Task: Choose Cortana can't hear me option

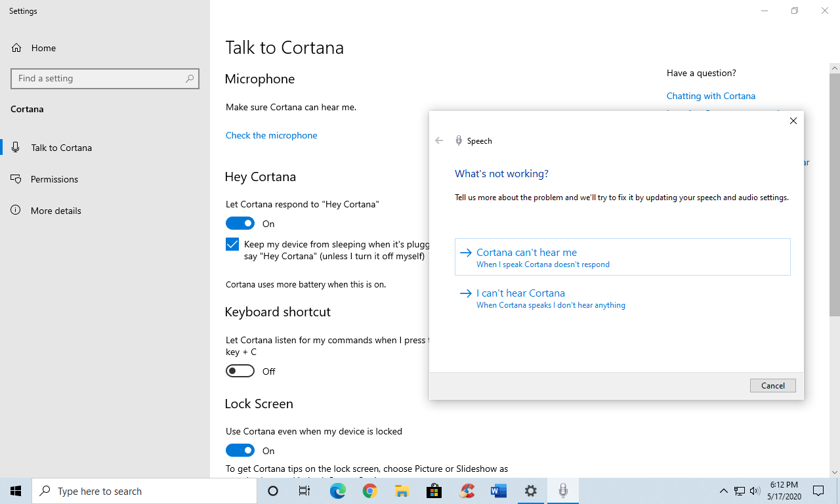Action: pyautogui.click(x=622, y=257)
